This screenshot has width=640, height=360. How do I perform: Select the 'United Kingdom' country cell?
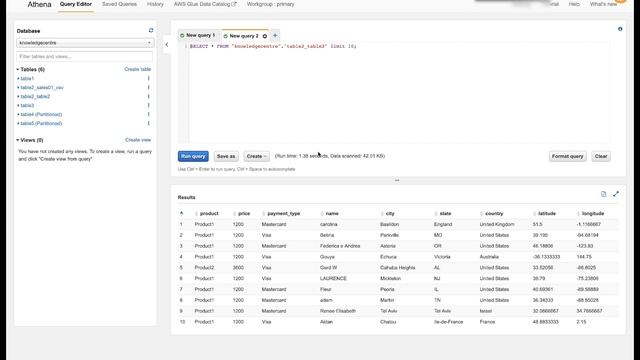[497, 224]
